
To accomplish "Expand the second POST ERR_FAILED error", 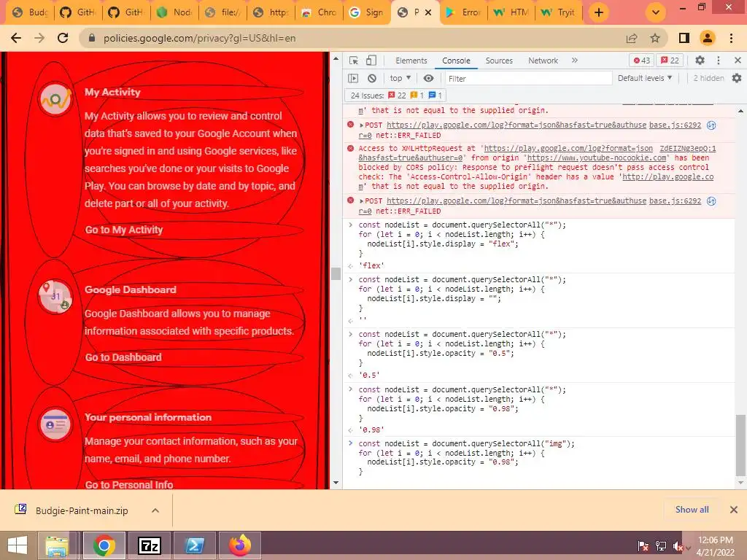I will [x=362, y=201].
